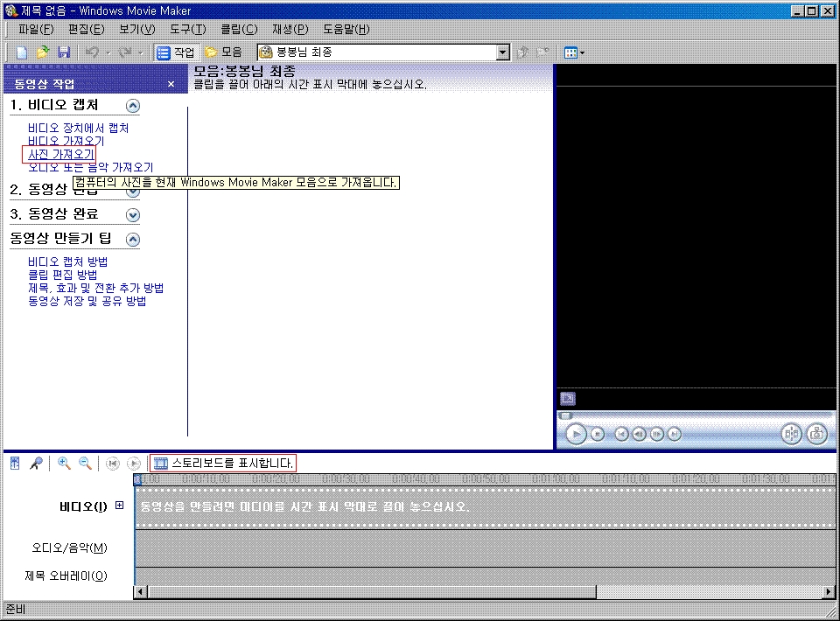Expand the 3. 동영상 완료 section
This screenshot has width=840, height=621.
(133, 215)
